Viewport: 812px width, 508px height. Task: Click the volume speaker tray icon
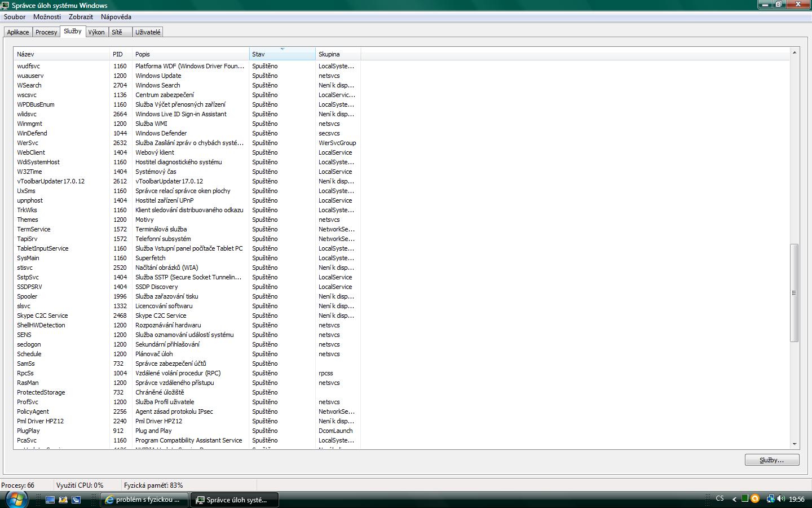click(781, 499)
